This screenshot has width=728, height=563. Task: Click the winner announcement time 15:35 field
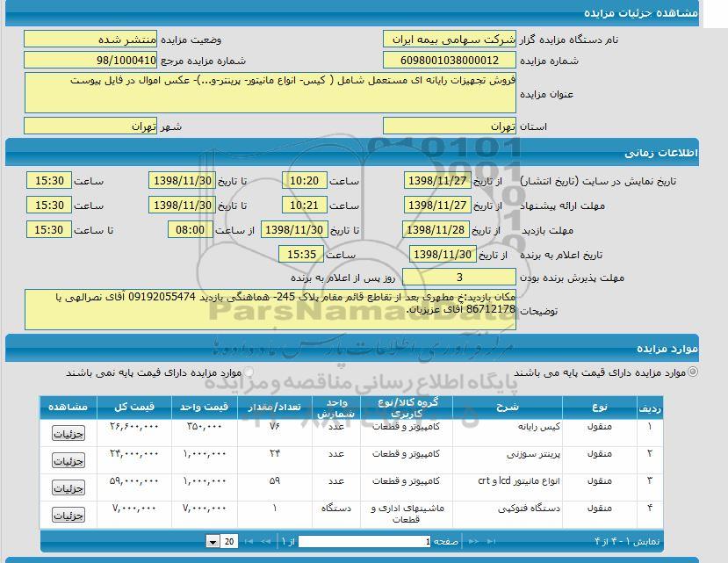301,254
